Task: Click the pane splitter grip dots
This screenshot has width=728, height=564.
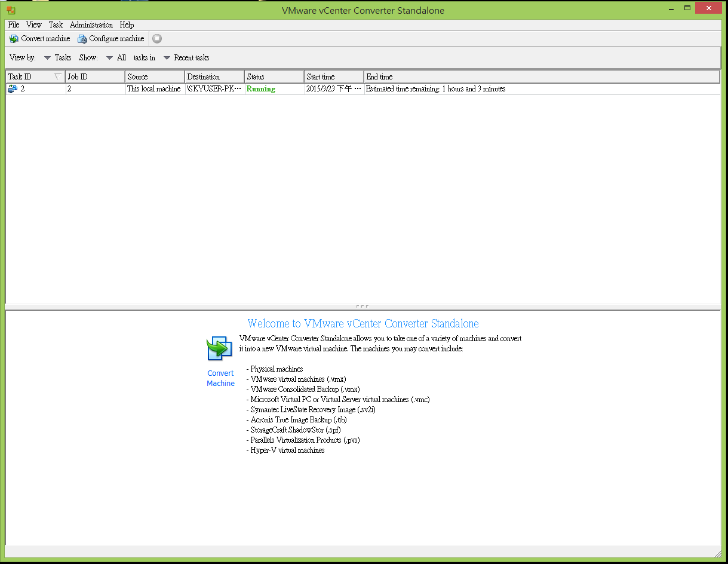Action: point(363,306)
